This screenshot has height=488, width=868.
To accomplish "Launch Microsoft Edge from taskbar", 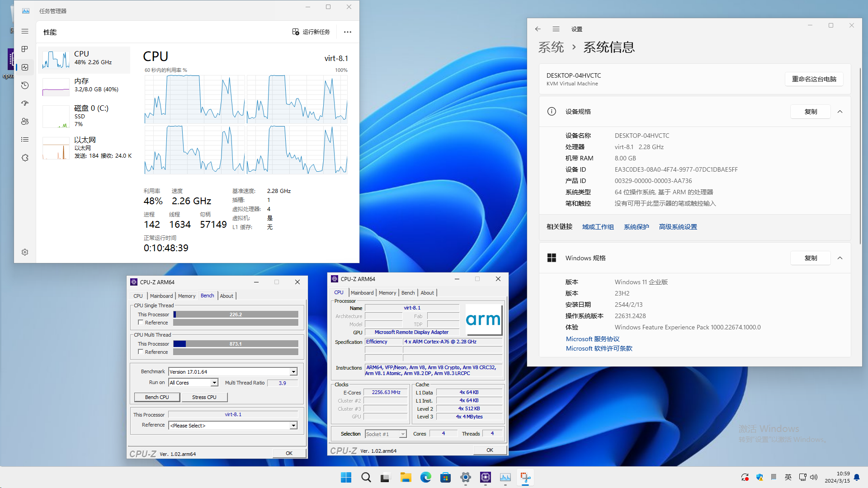I will point(425,477).
